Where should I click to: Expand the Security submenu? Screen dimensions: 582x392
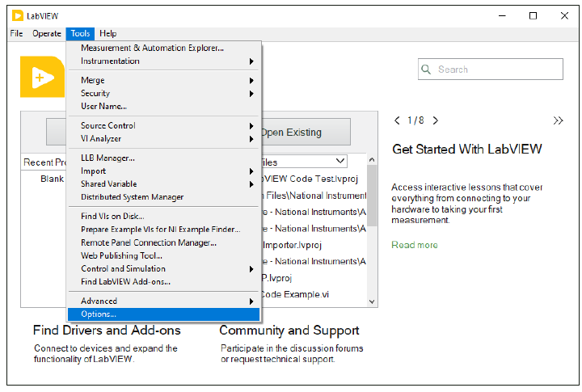point(163,94)
